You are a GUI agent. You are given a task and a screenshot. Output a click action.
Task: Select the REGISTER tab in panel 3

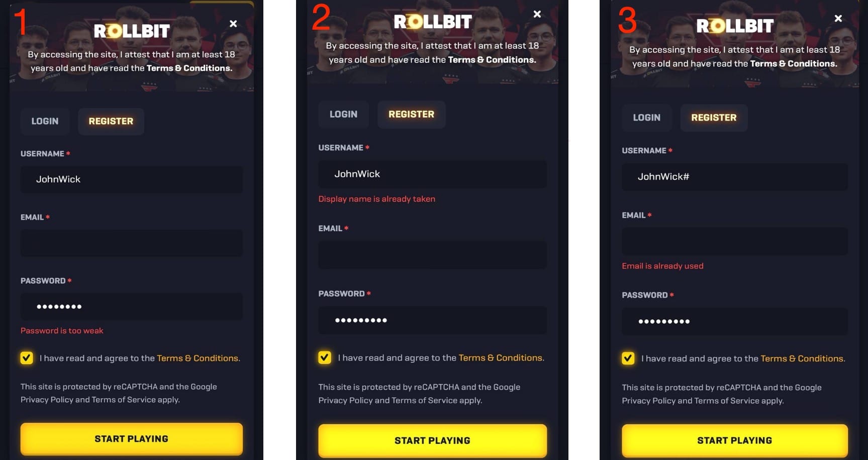coord(714,118)
